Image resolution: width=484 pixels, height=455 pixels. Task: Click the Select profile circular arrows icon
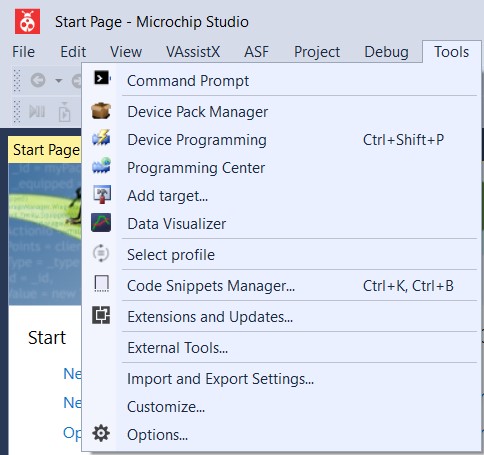coord(101,253)
